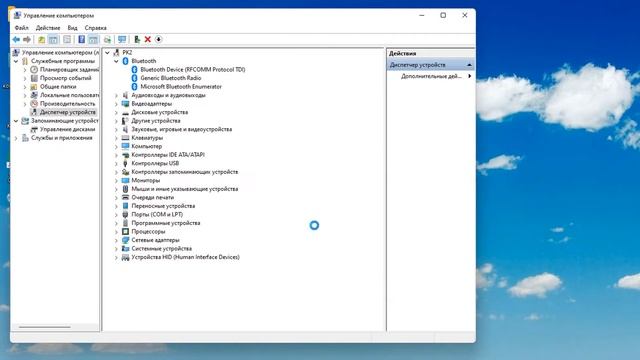
Task: Collapse the PK2 root node
Action: pyautogui.click(x=107, y=53)
